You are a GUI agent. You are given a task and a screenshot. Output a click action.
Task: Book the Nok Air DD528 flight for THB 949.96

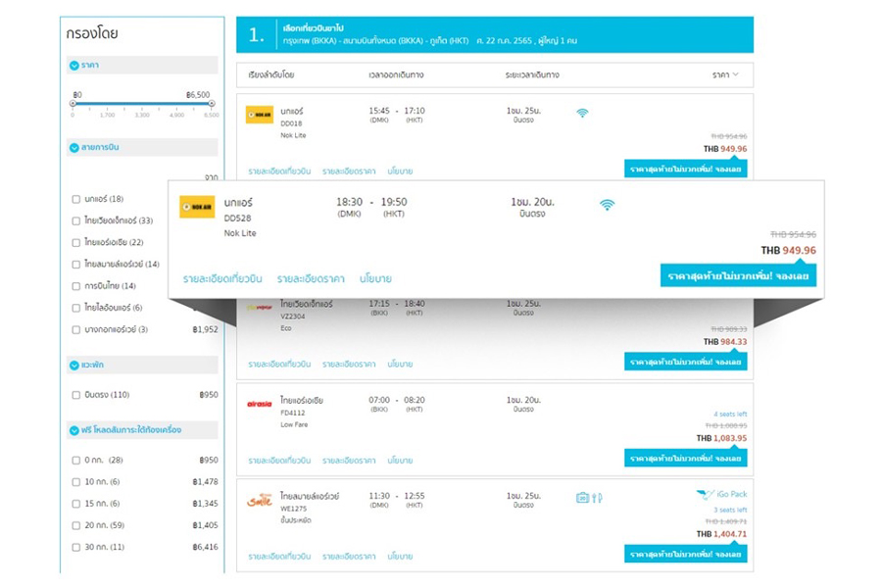738,276
